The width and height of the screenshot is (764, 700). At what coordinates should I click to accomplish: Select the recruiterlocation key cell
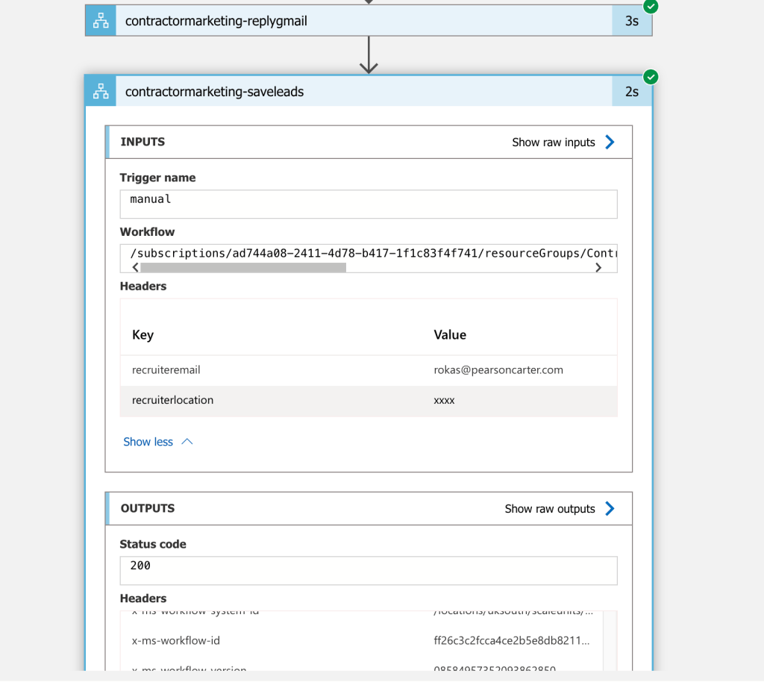click(172, 400)
